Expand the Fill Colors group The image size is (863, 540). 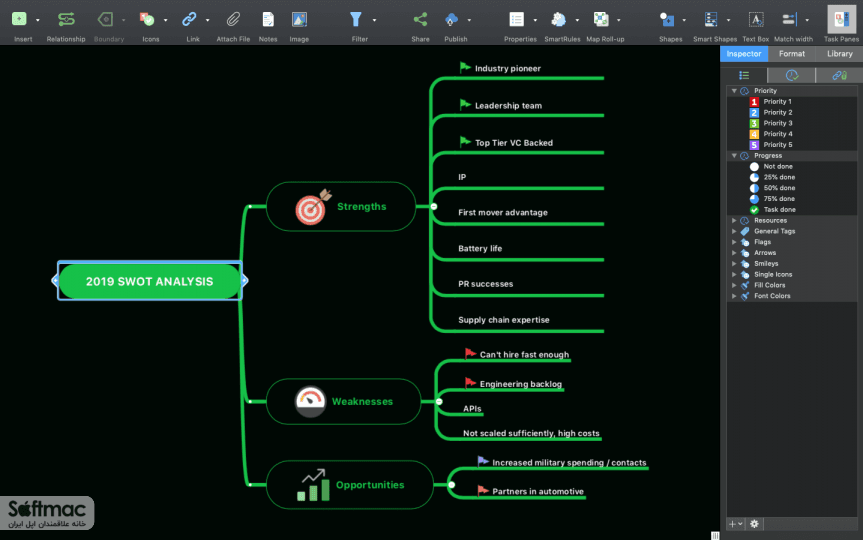click(734, 285)
